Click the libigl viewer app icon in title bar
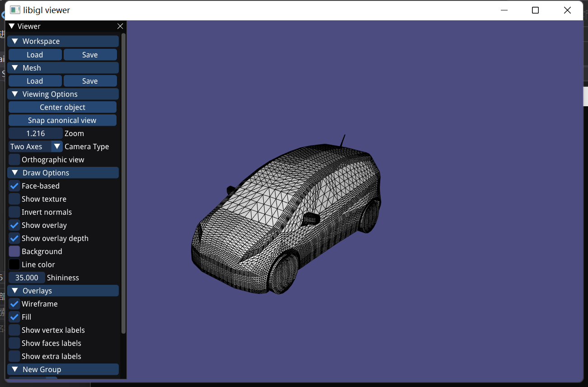Image resolution: width=588 pixels, height=387 pixels. (x=15, y=10)
